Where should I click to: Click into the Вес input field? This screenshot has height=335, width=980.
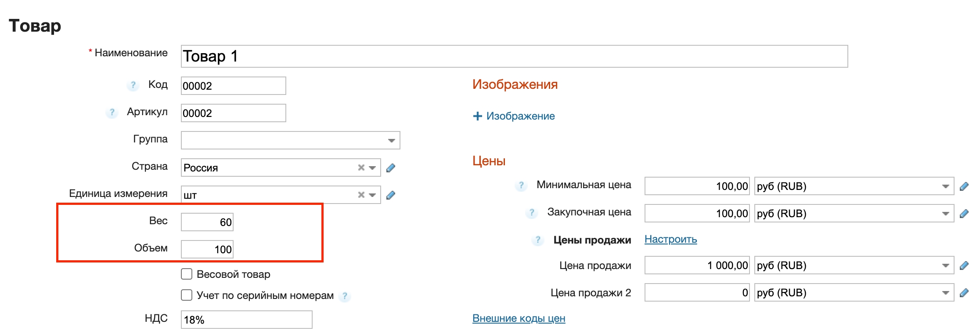click(207, 222)
